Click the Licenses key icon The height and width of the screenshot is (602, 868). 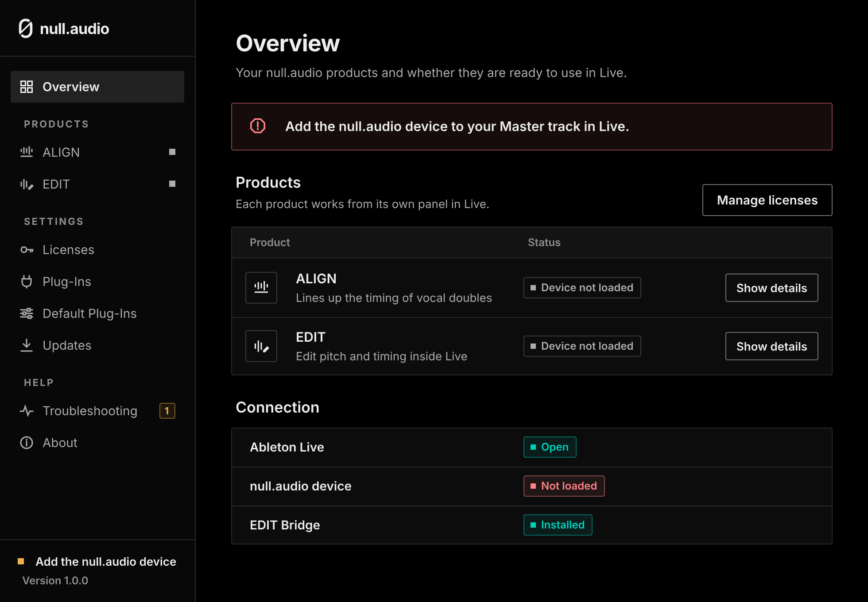[27, 250]
